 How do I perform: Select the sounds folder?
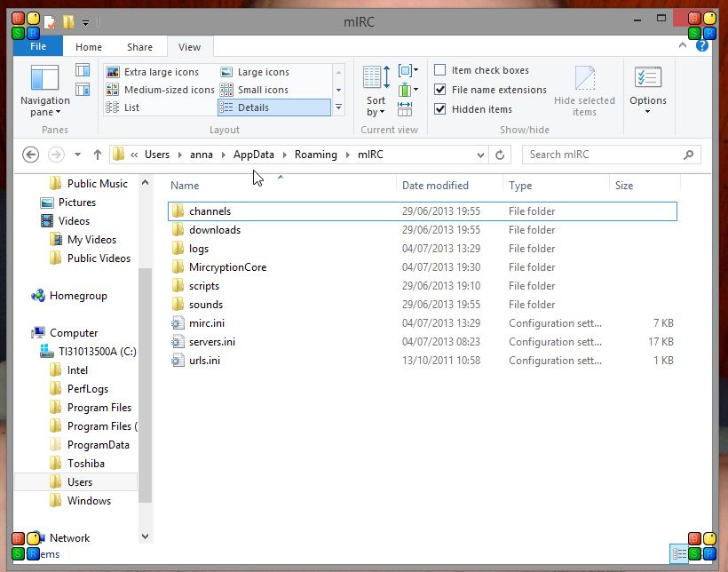[422, 305]
